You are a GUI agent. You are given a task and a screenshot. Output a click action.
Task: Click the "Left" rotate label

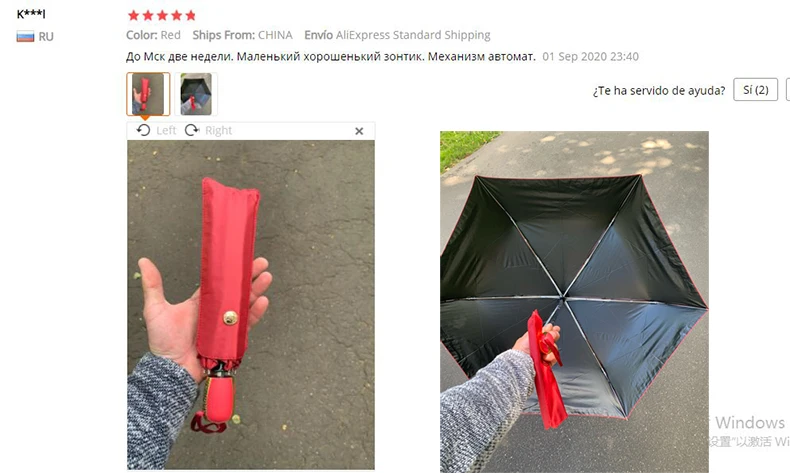166,130
